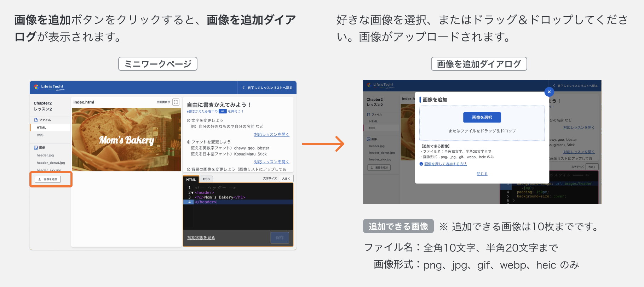Screen dimensions: 644x287
Task: Click the blue info icon in the dialog
Action: coord(421,164)
